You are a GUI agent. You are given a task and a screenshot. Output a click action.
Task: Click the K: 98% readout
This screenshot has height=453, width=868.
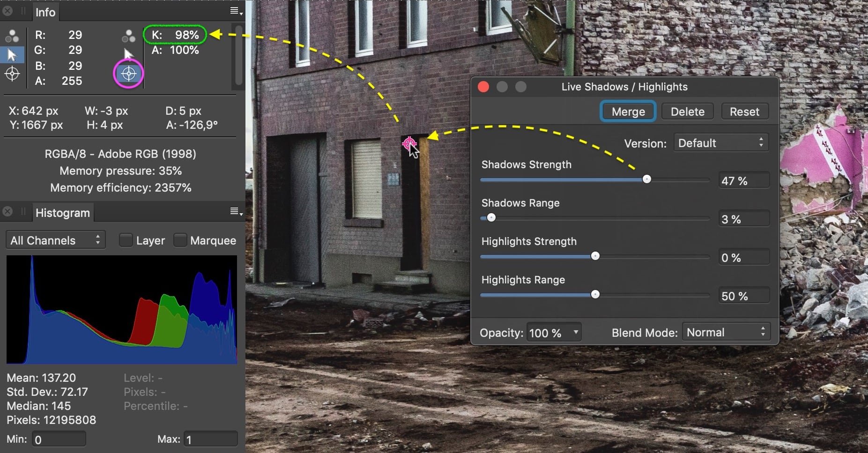pyautogui.click(x=175, y=35)
